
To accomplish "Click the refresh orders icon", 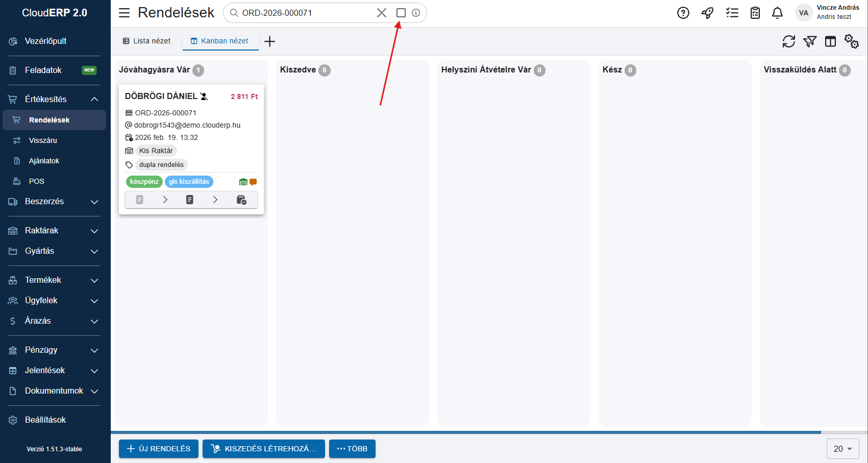I will [788, 41].
